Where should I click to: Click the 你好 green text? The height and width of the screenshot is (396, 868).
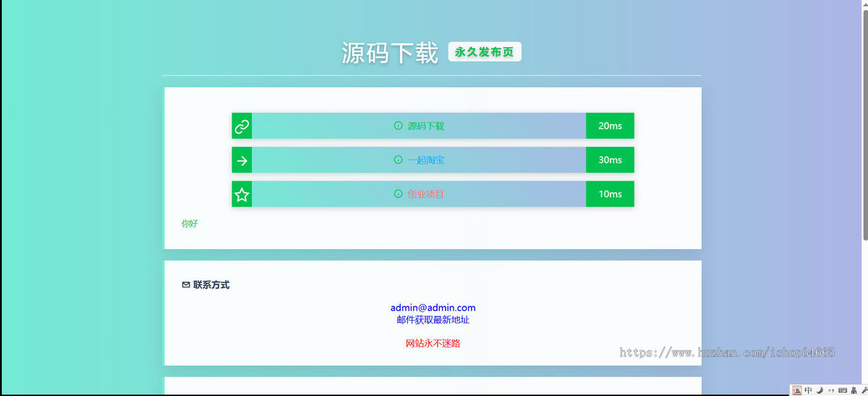click(x=190, y=224)
